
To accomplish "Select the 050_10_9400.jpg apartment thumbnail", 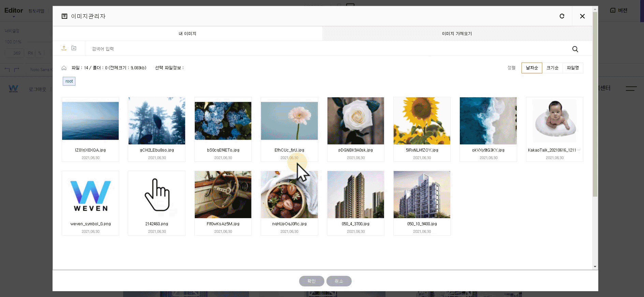I will tap(422, 195).
